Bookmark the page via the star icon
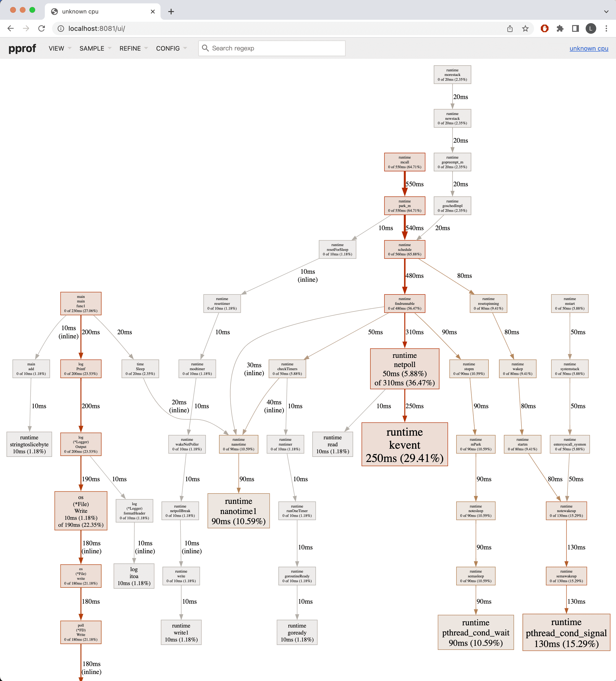 [x=525, y=28]
